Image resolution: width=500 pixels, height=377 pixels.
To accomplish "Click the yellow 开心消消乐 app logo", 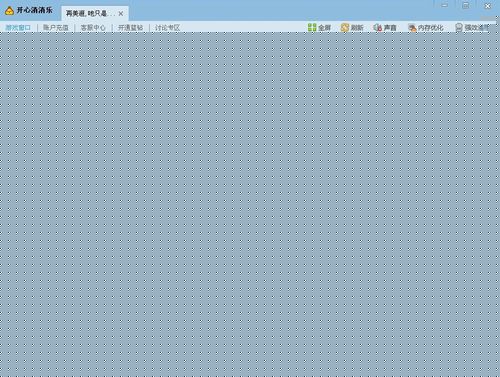I will 9,11.
